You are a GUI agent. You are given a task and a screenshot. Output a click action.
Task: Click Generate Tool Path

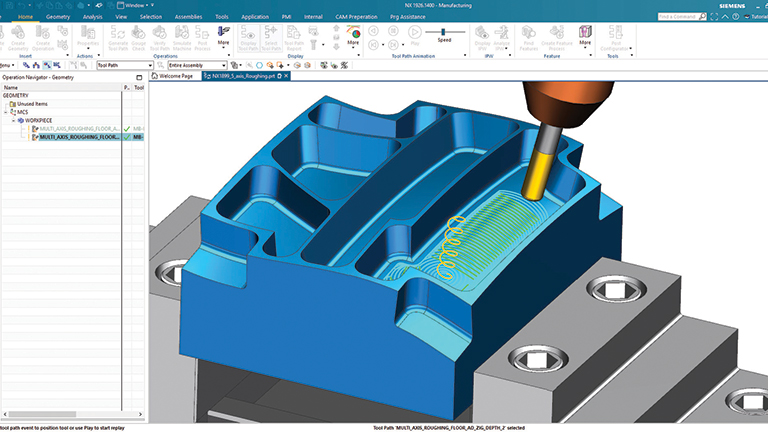tap(118, 38)
